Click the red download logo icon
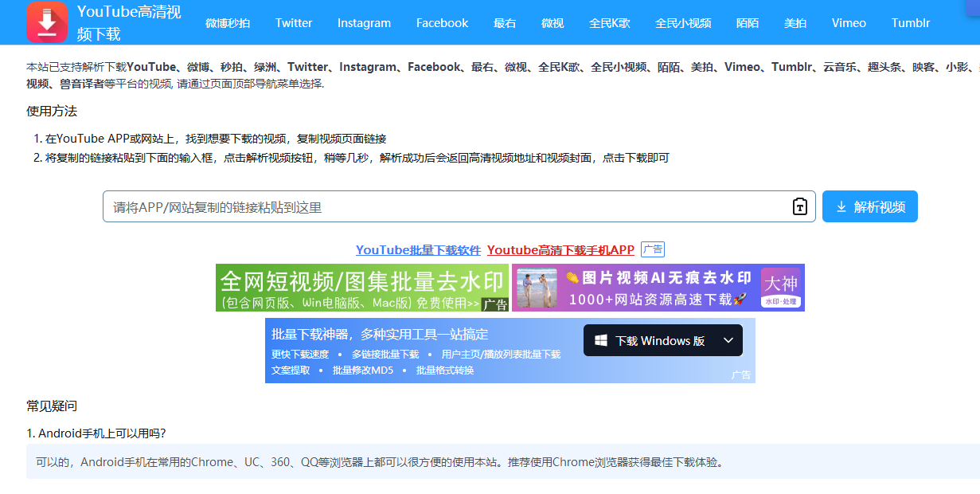The image size is (980, 494). (47, 22)
